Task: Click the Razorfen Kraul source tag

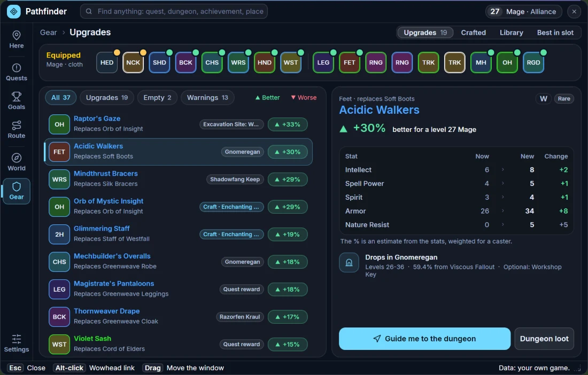Action: pyautogui.click(x=239, y=317)
